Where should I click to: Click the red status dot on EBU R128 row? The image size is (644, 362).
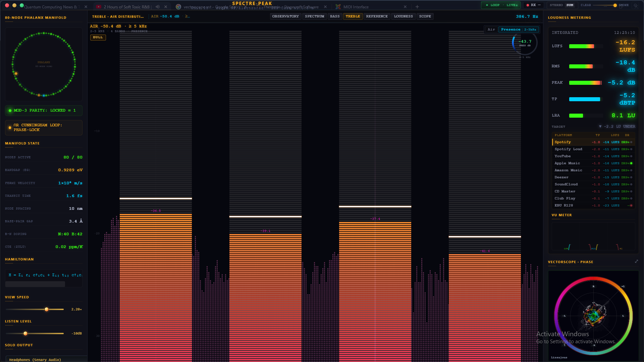pos(631,205)
